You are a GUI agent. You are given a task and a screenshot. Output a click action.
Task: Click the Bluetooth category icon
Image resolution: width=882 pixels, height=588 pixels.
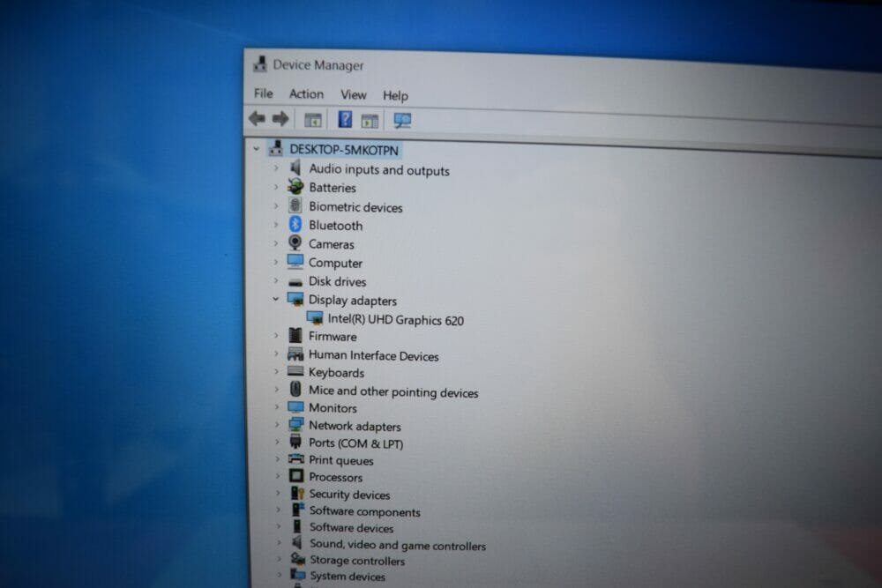pyautogui.click(x=295, y=224)
